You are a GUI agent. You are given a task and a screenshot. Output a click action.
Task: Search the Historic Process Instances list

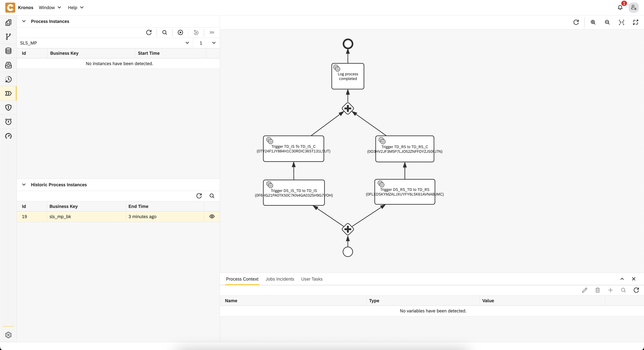[x=212, y=196]
